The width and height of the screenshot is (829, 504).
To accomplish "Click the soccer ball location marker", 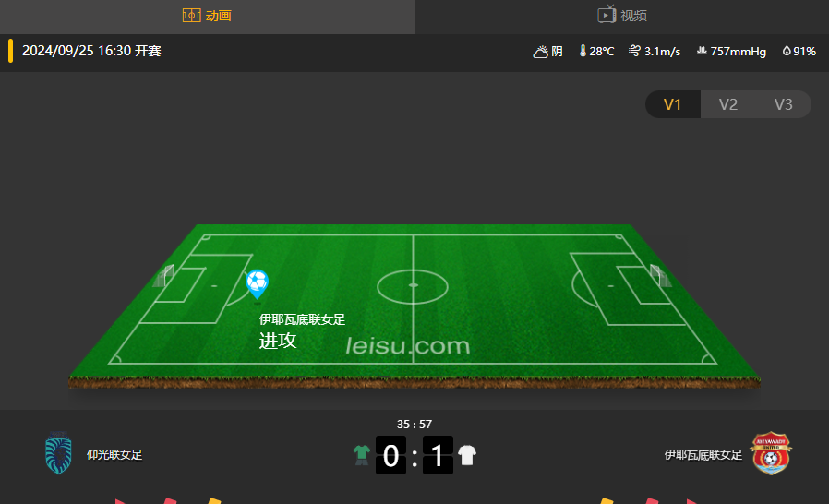I will pyautogui.click(x=257, y=284).
